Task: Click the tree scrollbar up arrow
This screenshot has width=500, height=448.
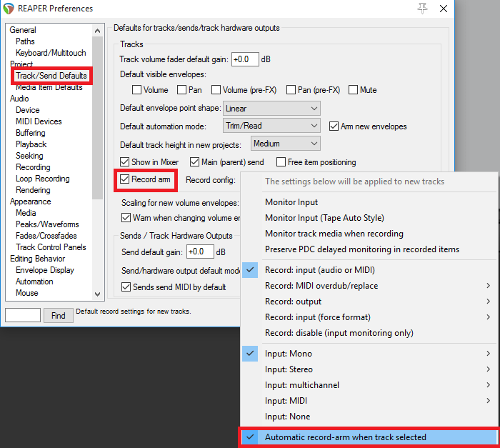Action: [x=98, y=31]
